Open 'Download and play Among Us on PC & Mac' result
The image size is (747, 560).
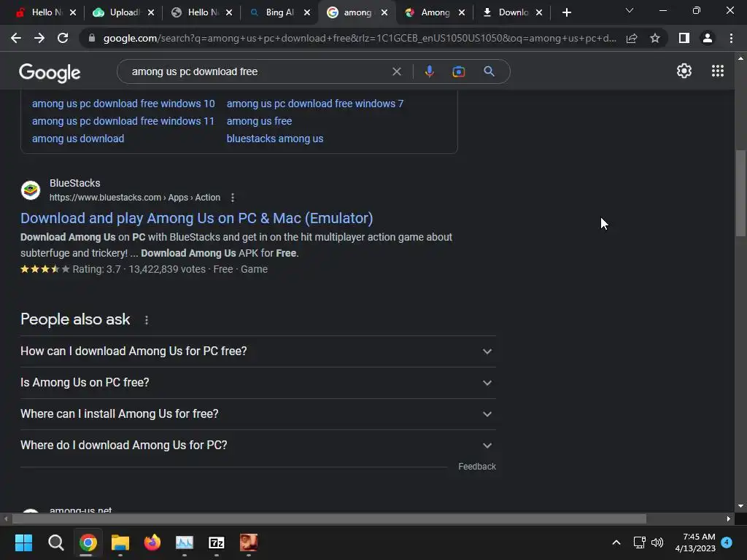tap(197, 218)
